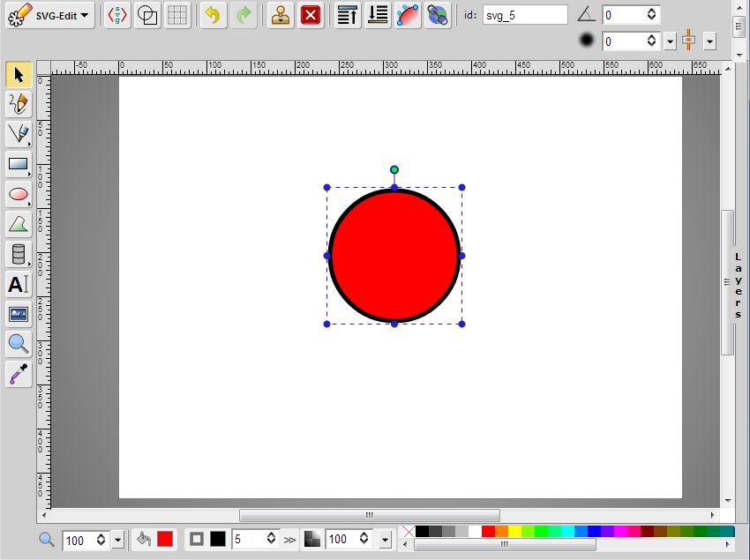Click the align position icon
Screen dimensions: 750x560
(x=689, y=41)
